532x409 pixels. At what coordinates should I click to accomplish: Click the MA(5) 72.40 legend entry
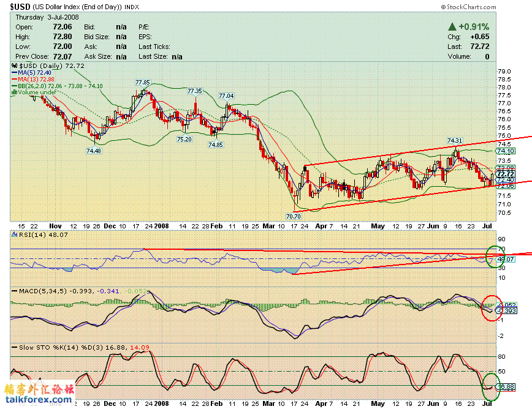(x=31, y=72)
